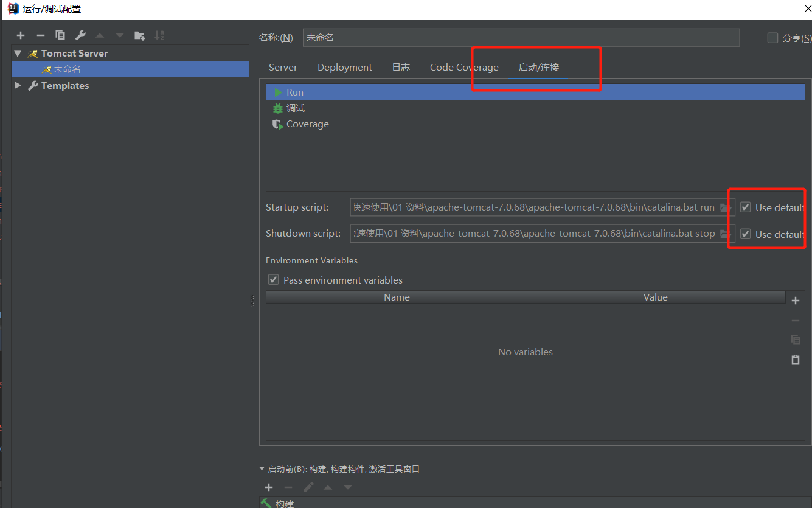Open the Code Coverage tab

point(464,67)
